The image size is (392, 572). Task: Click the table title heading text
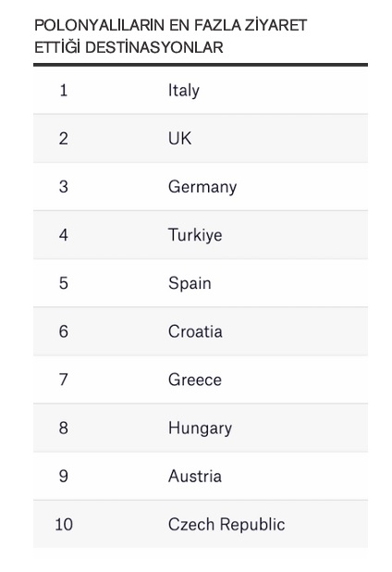pos(170,36)
